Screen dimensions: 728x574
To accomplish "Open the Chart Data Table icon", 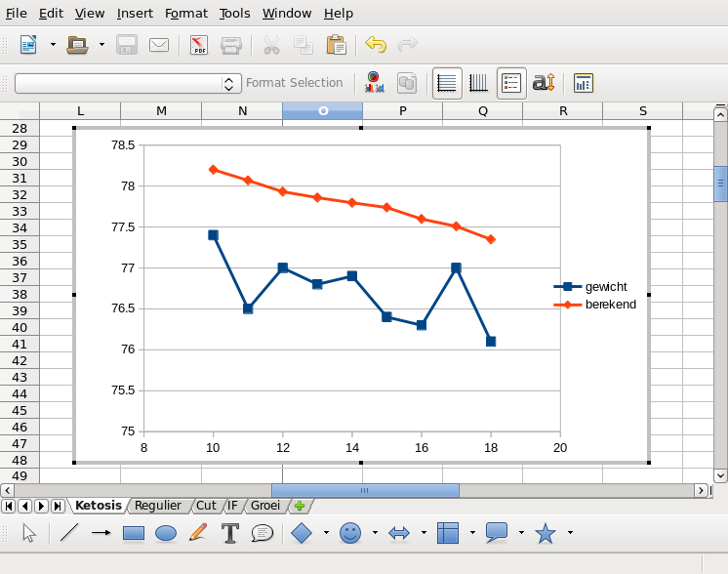I will [x=406, y=83].
